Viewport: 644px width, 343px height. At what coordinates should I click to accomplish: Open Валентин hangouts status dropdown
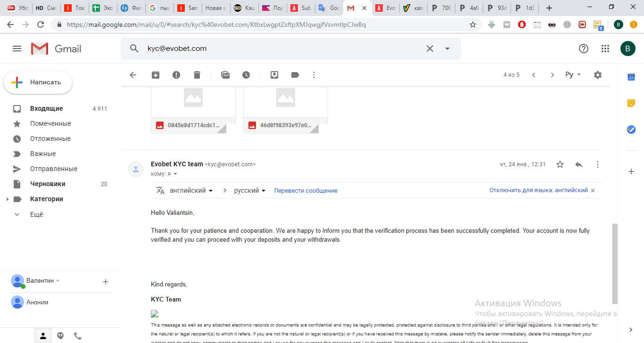pos(43,281)
